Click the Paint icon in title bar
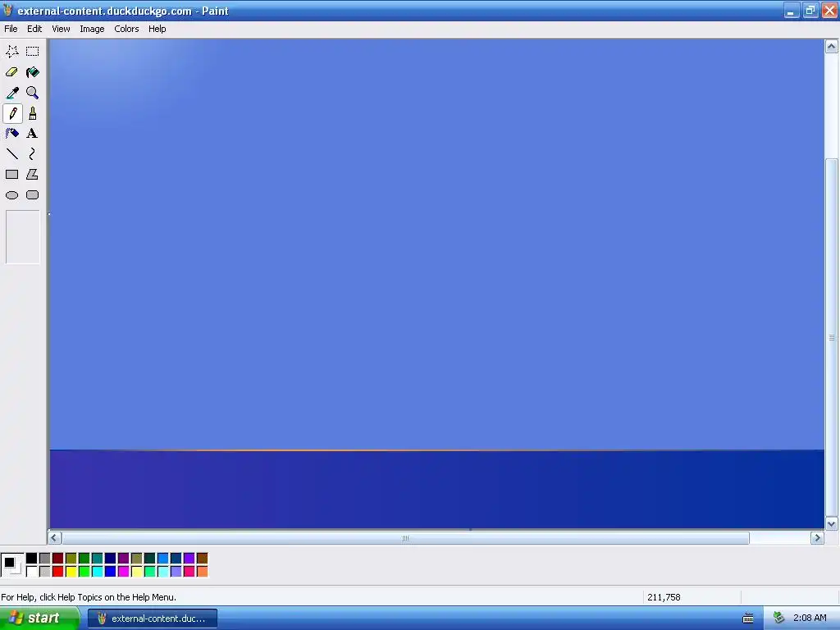 [x=8, y=11]
